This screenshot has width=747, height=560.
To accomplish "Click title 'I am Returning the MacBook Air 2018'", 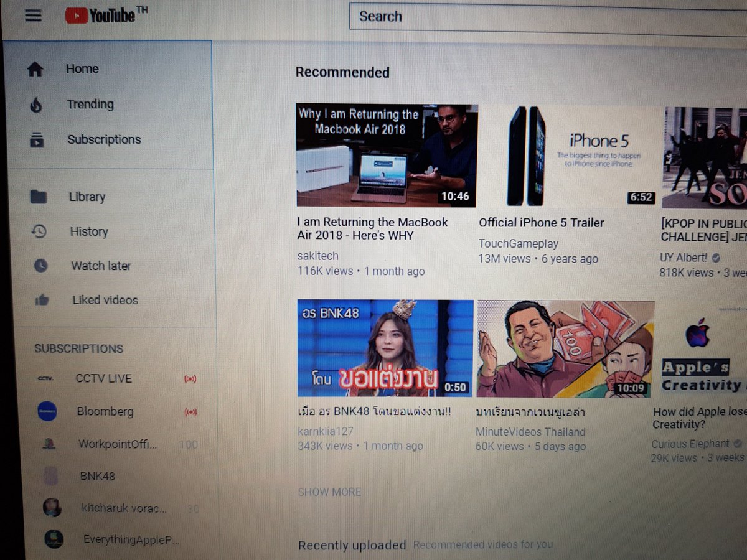I will [x=372, y=229].
